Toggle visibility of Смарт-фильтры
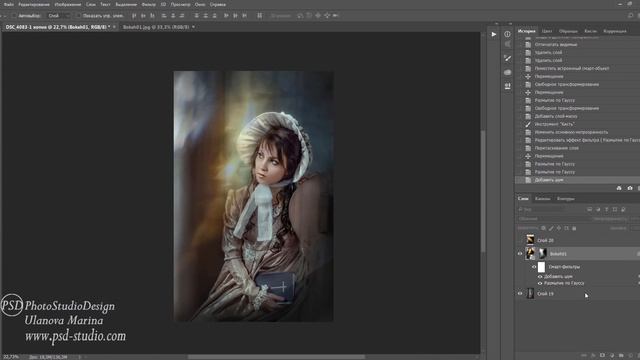Viewport: 640px width, 360px height. [534, 267]
